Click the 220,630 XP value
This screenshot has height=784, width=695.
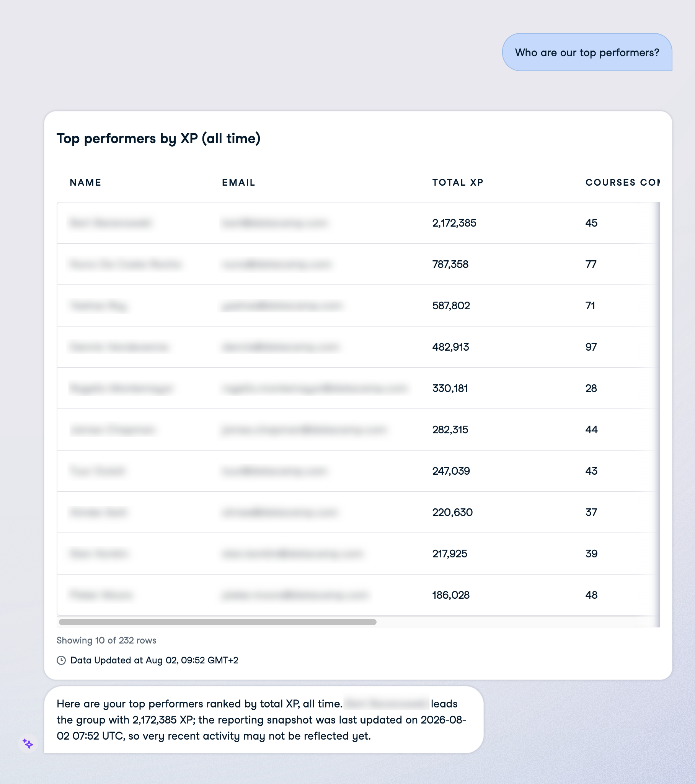(x=453, y=513)
